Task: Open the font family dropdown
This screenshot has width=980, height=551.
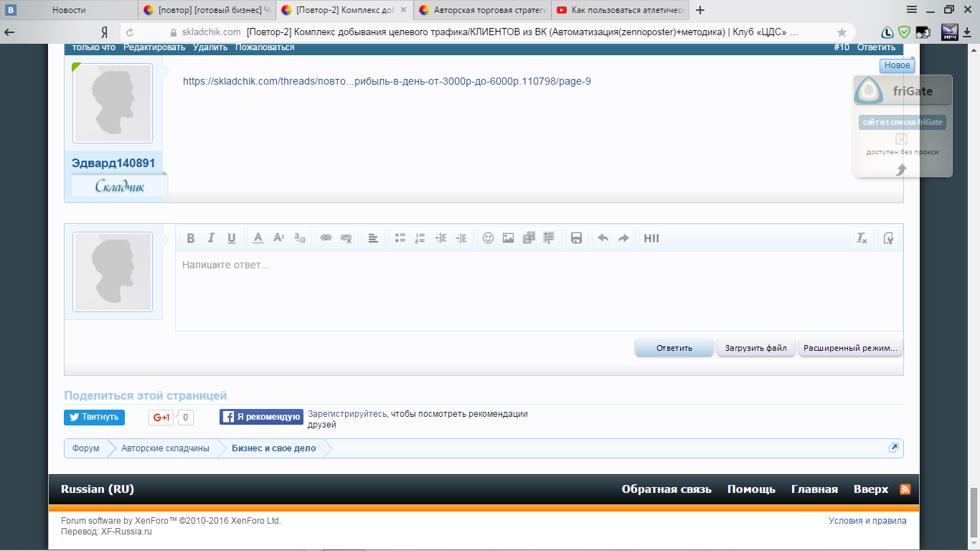Action: point(300,238)
